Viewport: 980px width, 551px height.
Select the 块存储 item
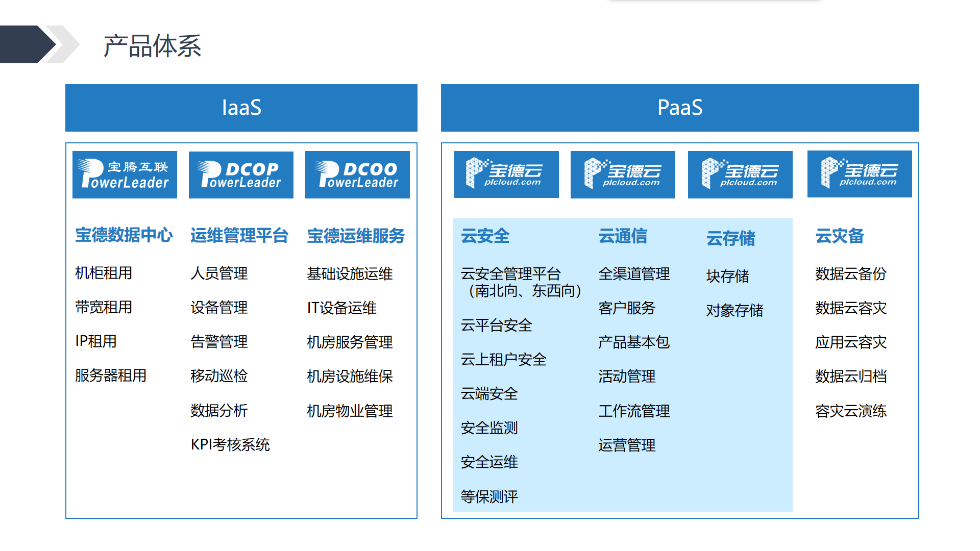727,277
